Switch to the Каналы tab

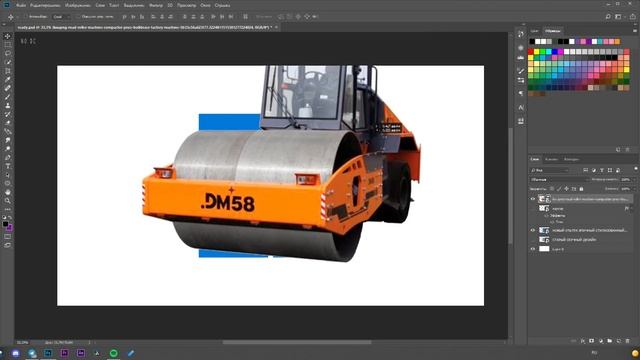tap(551, 159)
